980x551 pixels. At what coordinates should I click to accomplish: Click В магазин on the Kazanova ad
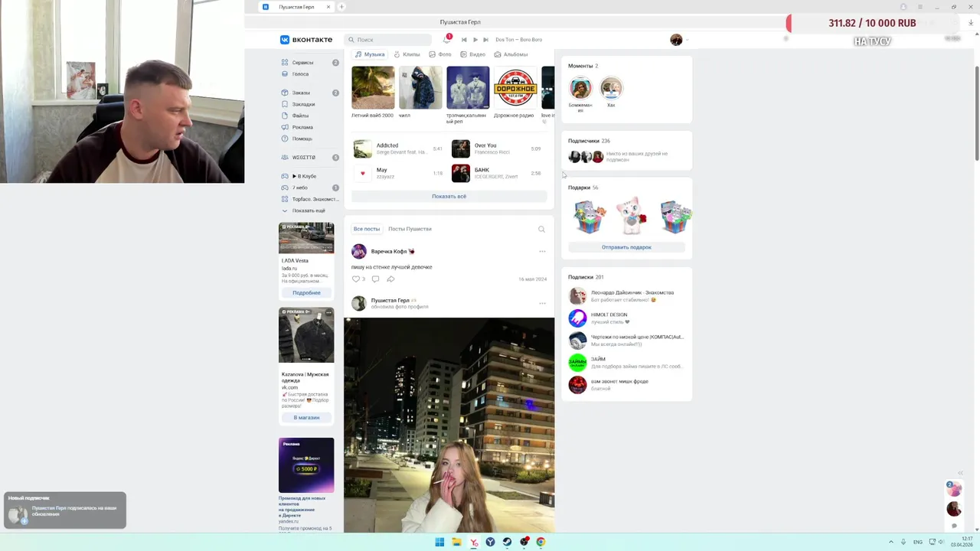306,418
